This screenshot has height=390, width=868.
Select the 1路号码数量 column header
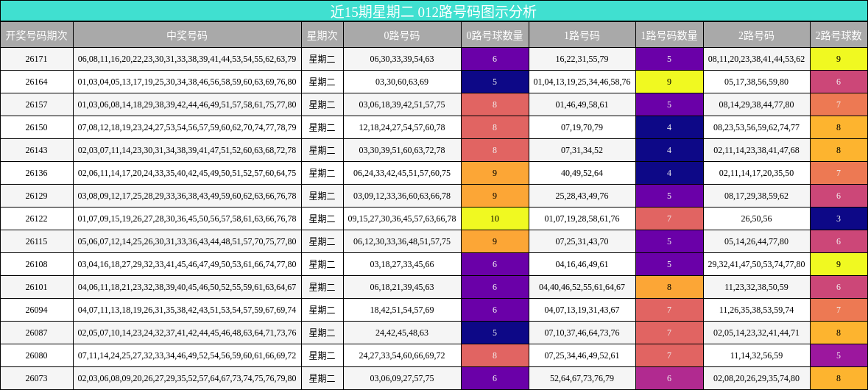point(669,36)
